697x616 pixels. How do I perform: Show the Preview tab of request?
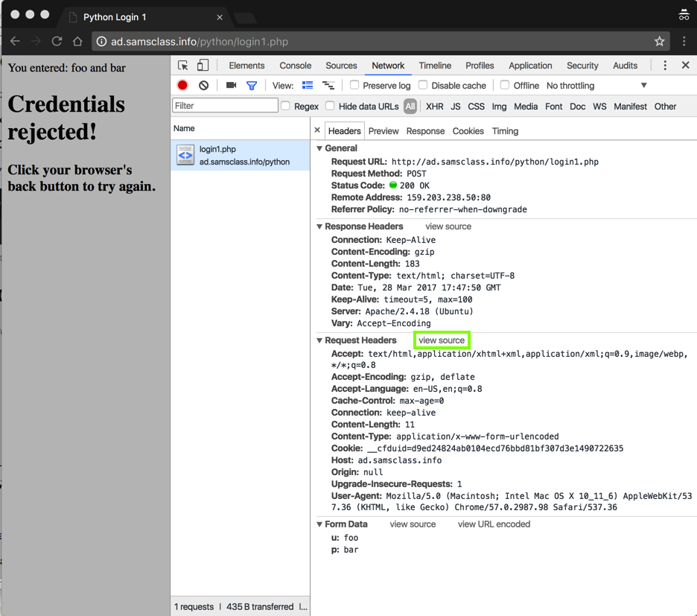[383, 131]
